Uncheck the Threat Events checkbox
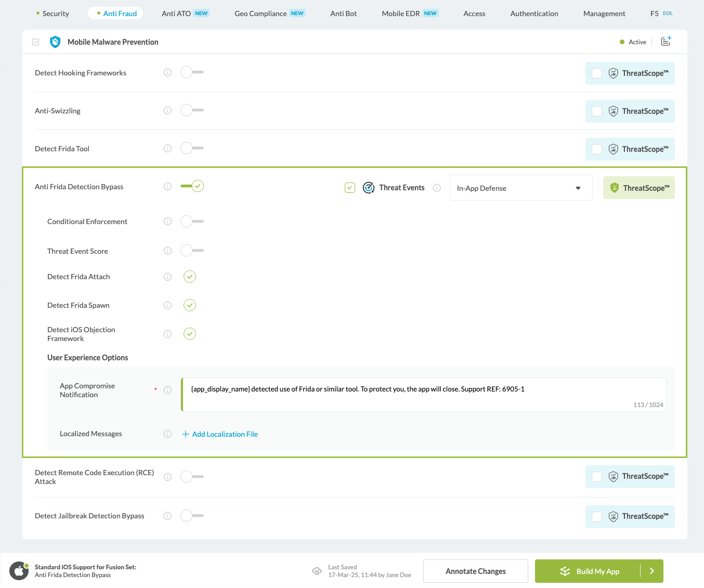The image size is (704, 588). [x=350, y=188]
